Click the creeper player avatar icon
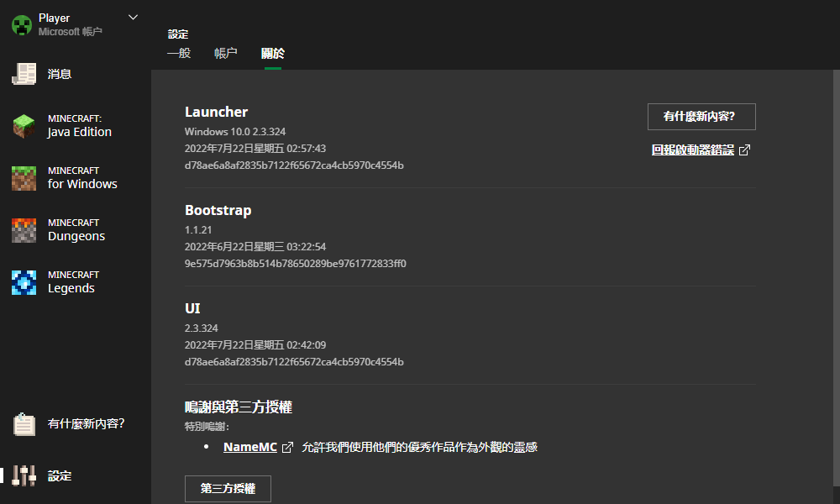The width and height of the screenshot is (840, 504). click(x=22, y=24)
